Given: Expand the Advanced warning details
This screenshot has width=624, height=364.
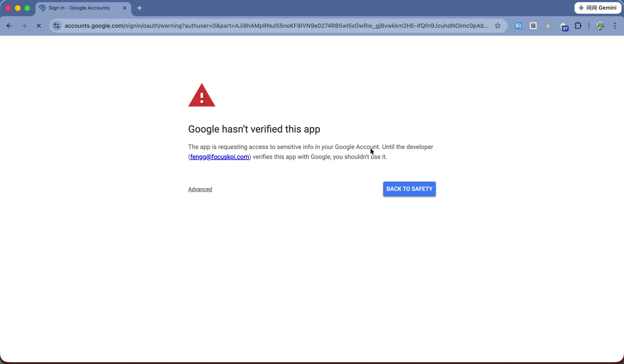Looking at the screenshot, I should tap(200, 189).
